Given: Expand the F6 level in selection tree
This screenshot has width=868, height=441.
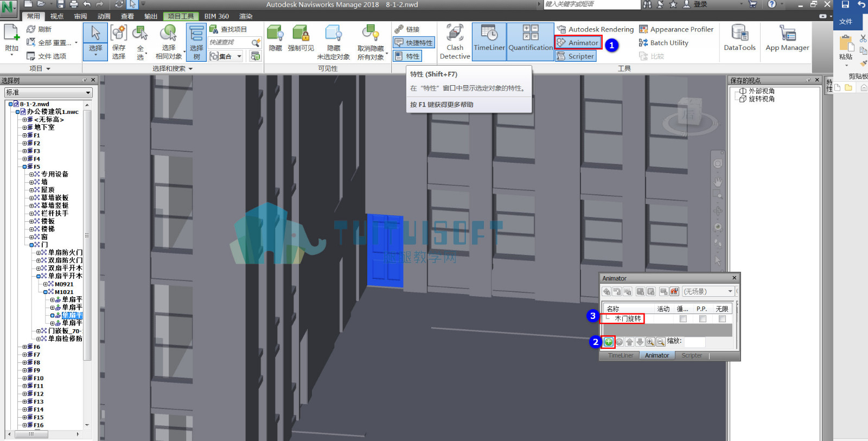Looking at the screenshot, I should [24, 347].
